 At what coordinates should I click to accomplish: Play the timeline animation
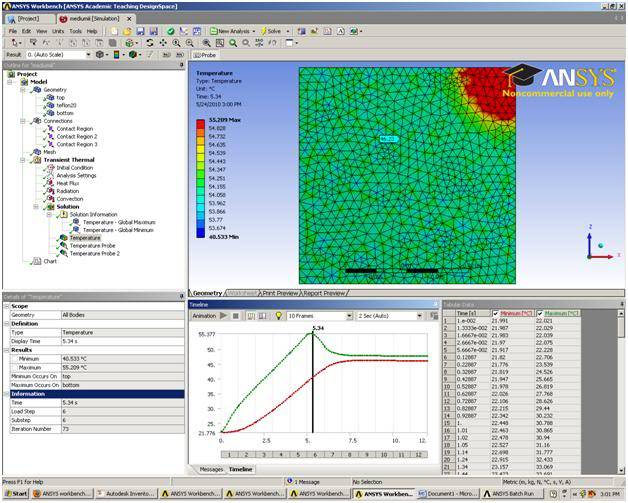[223, 316]
